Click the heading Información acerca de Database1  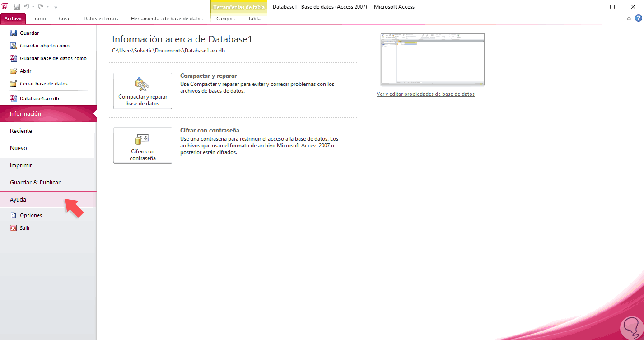[x=182, y=39]
